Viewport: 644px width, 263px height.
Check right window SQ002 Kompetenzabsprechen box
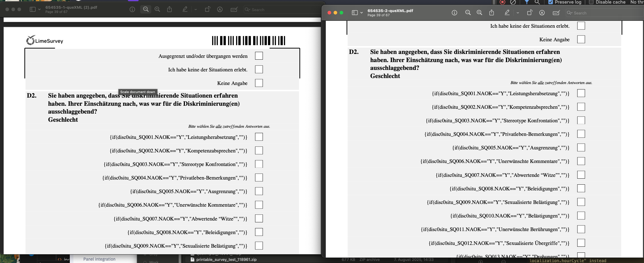tap(581, 107)
